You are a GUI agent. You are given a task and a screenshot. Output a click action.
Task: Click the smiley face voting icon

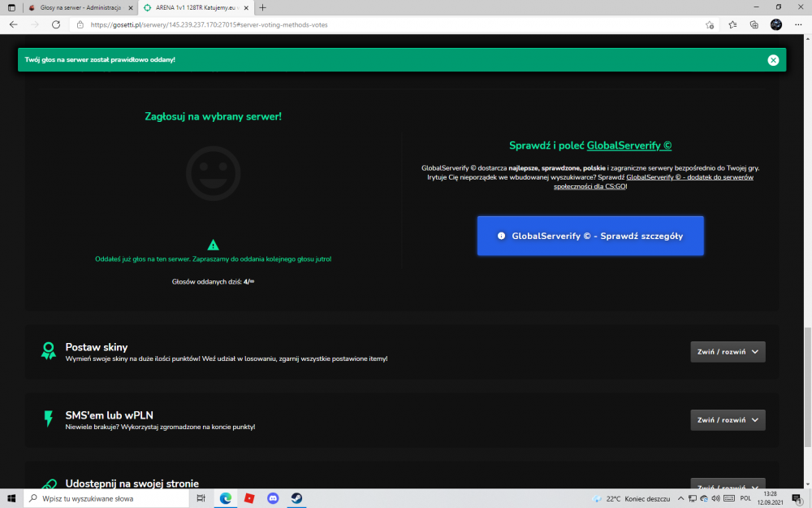[x=213, y=173]
